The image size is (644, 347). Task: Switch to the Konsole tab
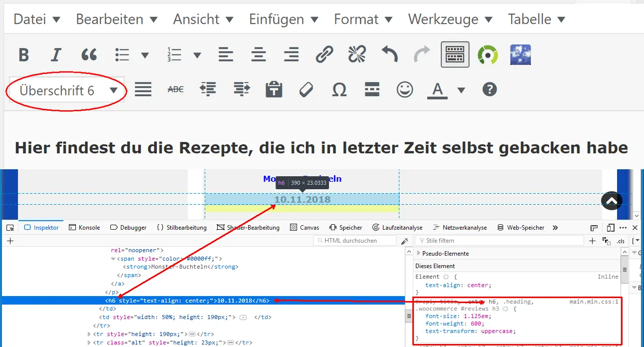click(x=85, y=228)
